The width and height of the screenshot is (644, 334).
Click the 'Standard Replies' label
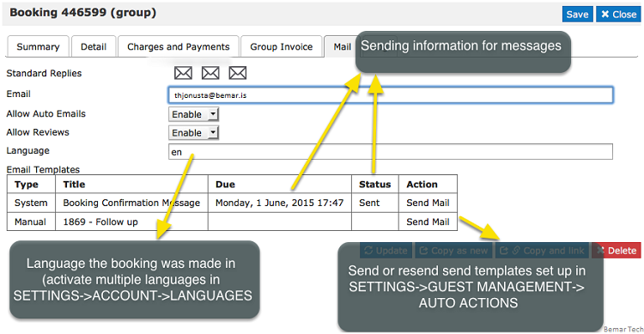tap(44, 74)
